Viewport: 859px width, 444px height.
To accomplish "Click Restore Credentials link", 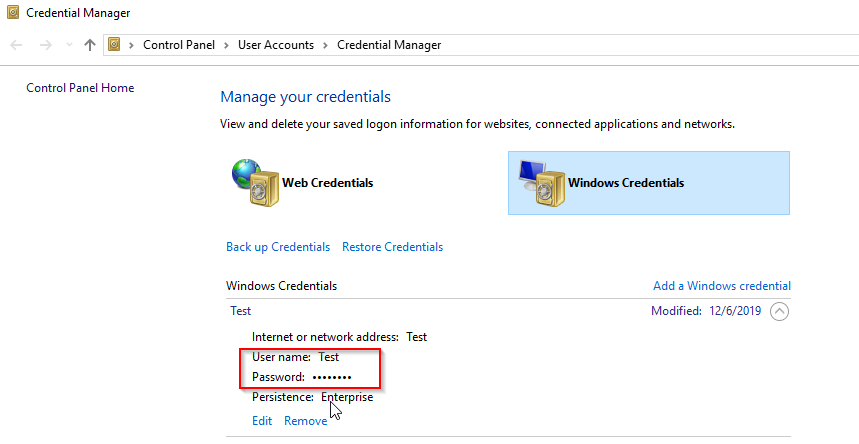I will pos(392,247).
